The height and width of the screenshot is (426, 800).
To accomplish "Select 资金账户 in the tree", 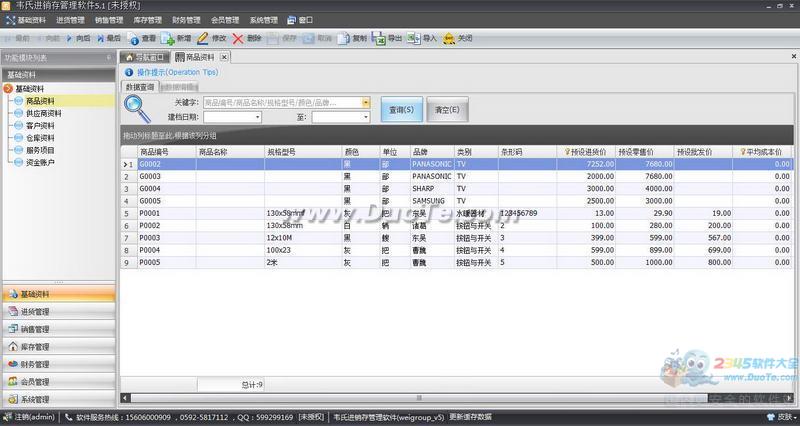I will coord(40,162).
